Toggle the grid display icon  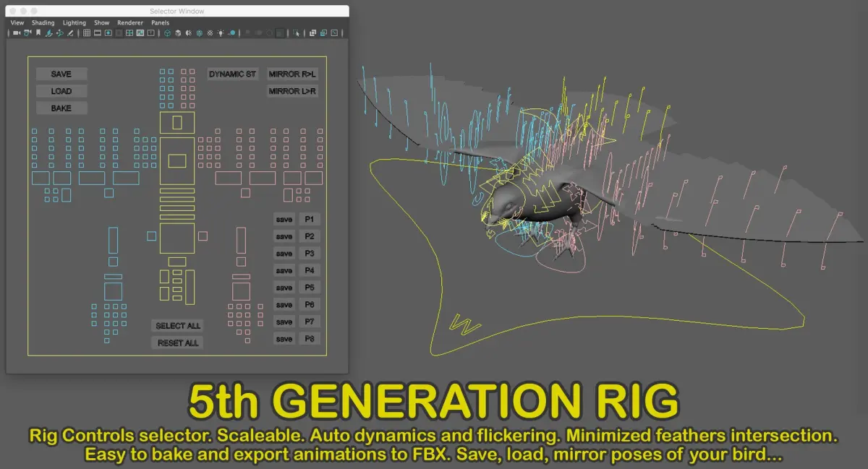coord(87,33)
